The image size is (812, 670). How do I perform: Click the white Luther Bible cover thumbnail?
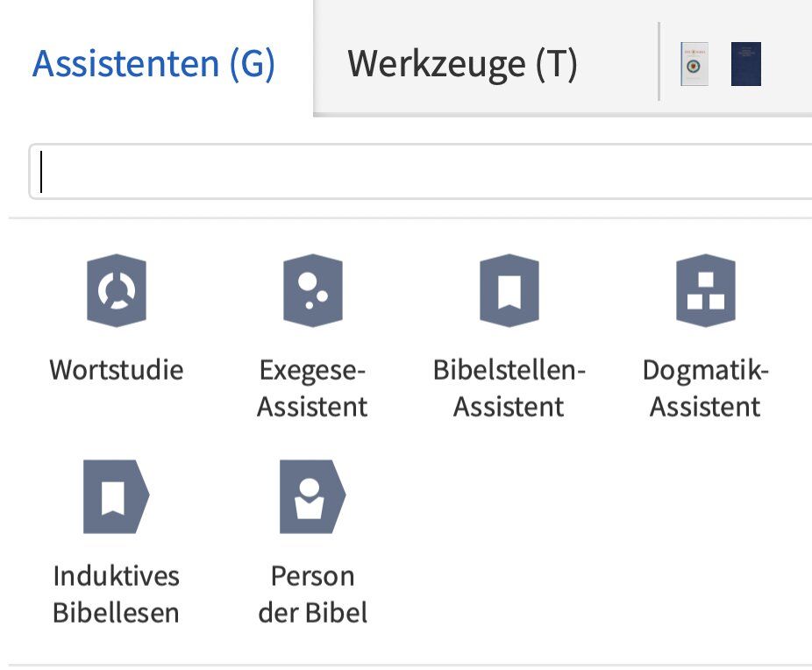694,64
